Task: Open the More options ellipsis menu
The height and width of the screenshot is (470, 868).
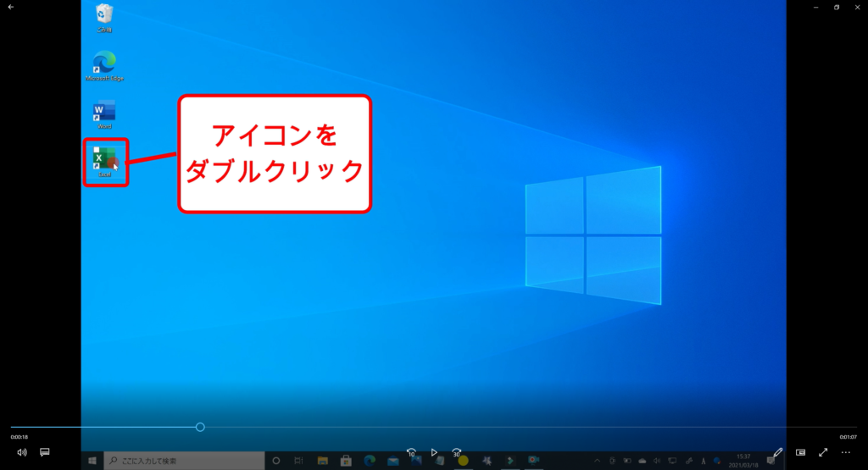Action: 845,452
